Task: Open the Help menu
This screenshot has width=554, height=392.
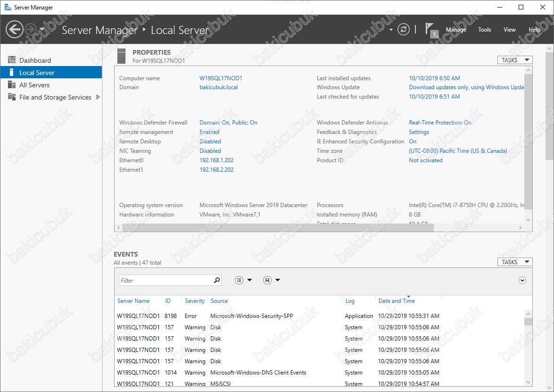Action: point(534,30)
